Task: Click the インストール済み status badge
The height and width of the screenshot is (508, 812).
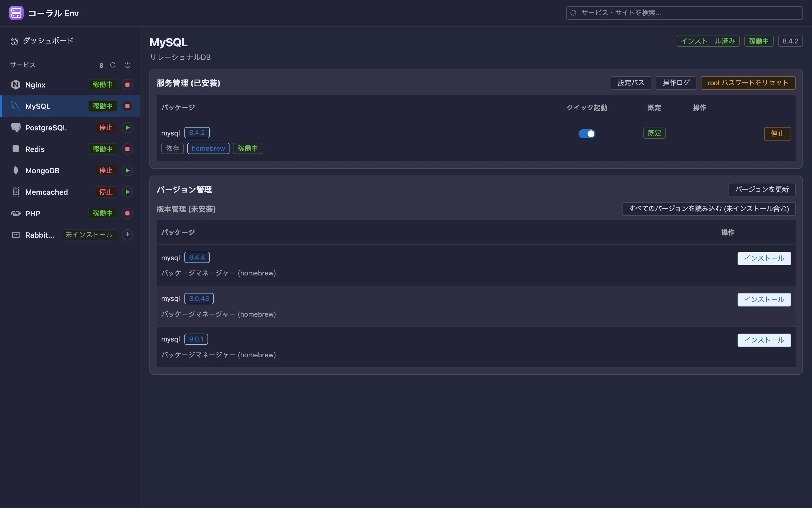Action: click(x=708, y=41)
